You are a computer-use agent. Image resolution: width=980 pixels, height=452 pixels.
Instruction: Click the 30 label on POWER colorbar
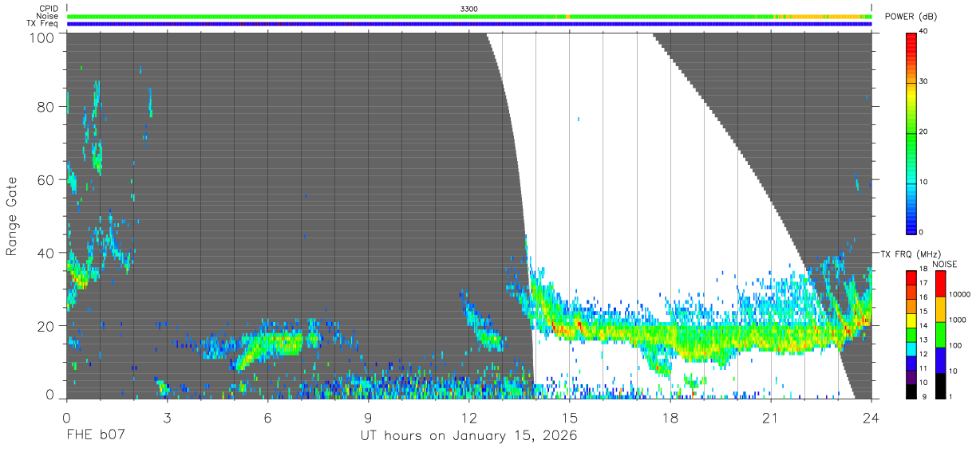click(925, 81)
